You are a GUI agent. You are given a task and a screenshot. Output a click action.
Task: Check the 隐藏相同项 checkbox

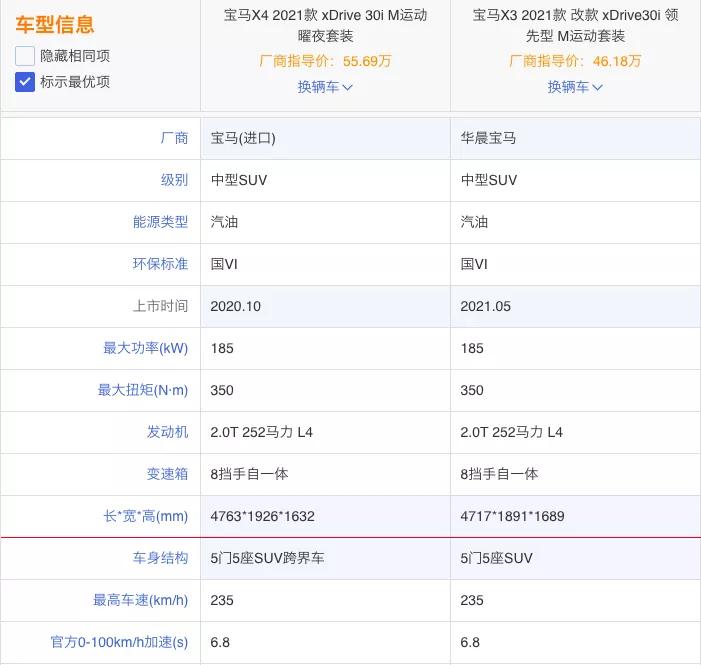tap(25, 56)
